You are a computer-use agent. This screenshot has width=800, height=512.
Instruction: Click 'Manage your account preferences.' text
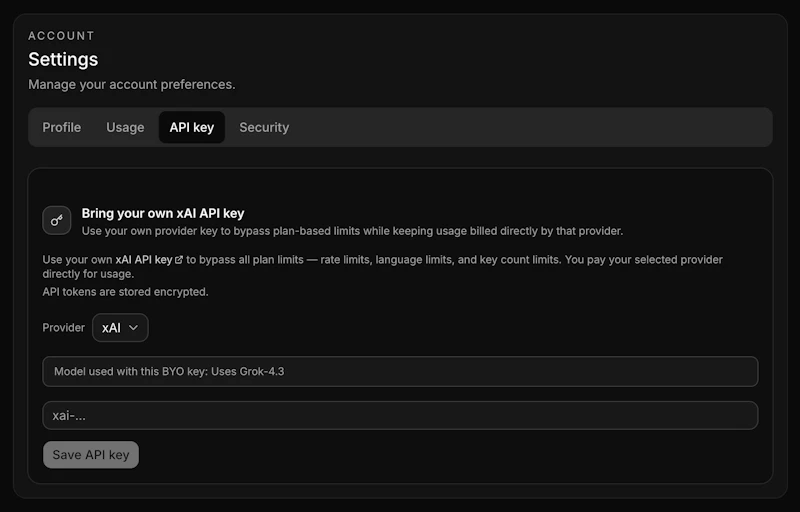pyautogui.click(x=132, y=84)
